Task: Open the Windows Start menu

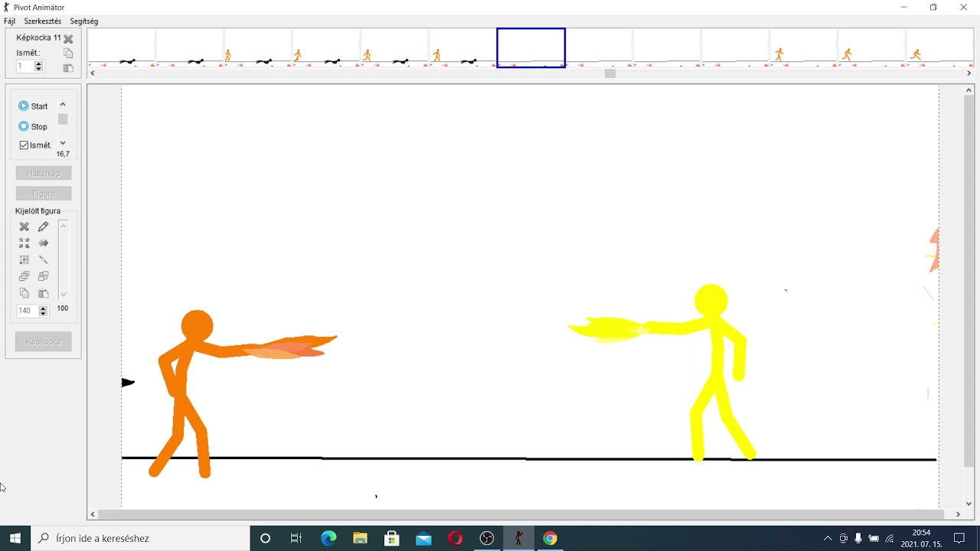Action: pyautogui.click(x=15, y=538)
